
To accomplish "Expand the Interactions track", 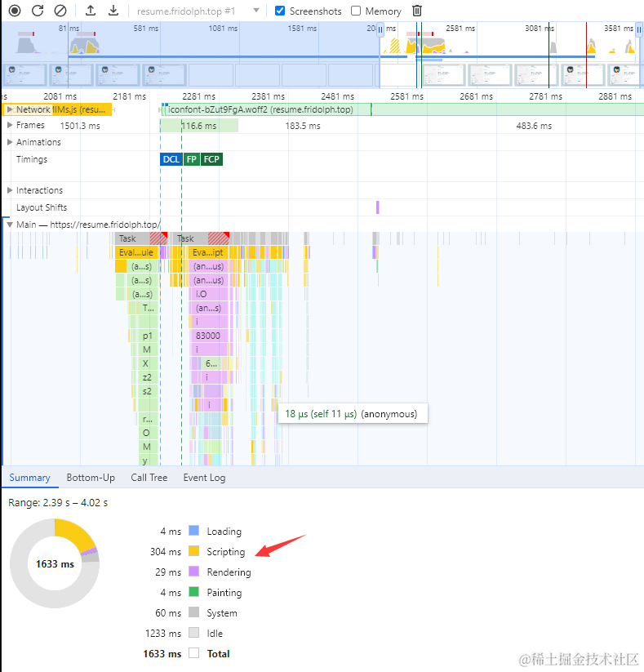I will [10, 190].
